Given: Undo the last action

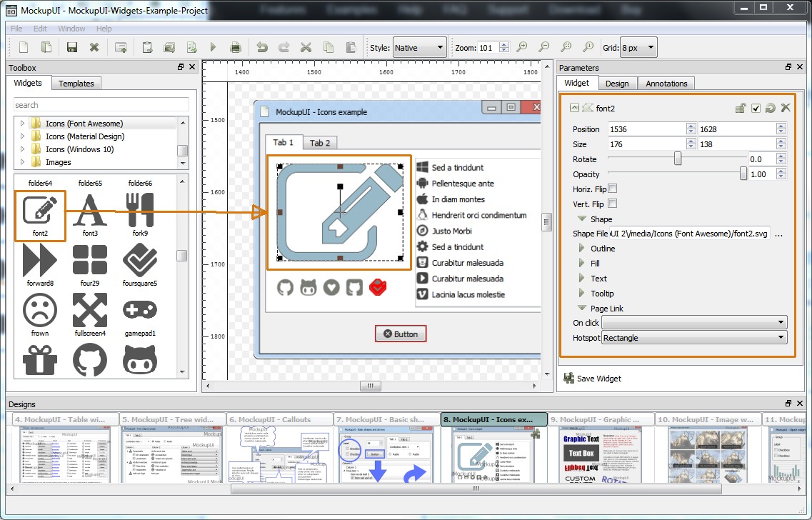Looking at the screenshot, I should 262,48.
